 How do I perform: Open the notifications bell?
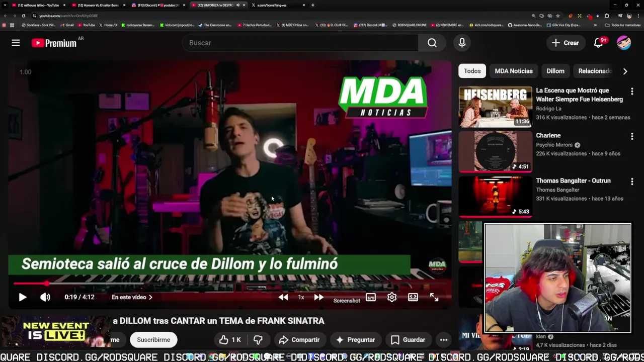(x=599, y=43)
